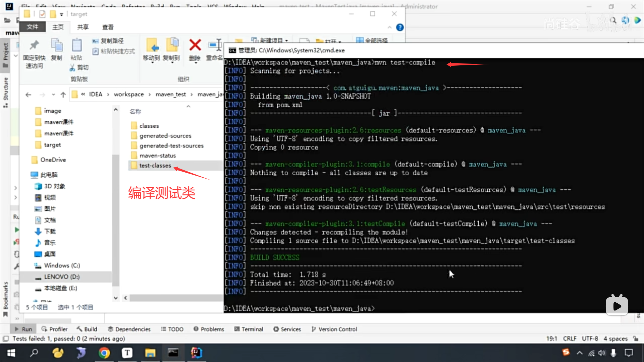
Task: Select LENOVO (D:) drive in navigation pane
Action: coord(62,277)
